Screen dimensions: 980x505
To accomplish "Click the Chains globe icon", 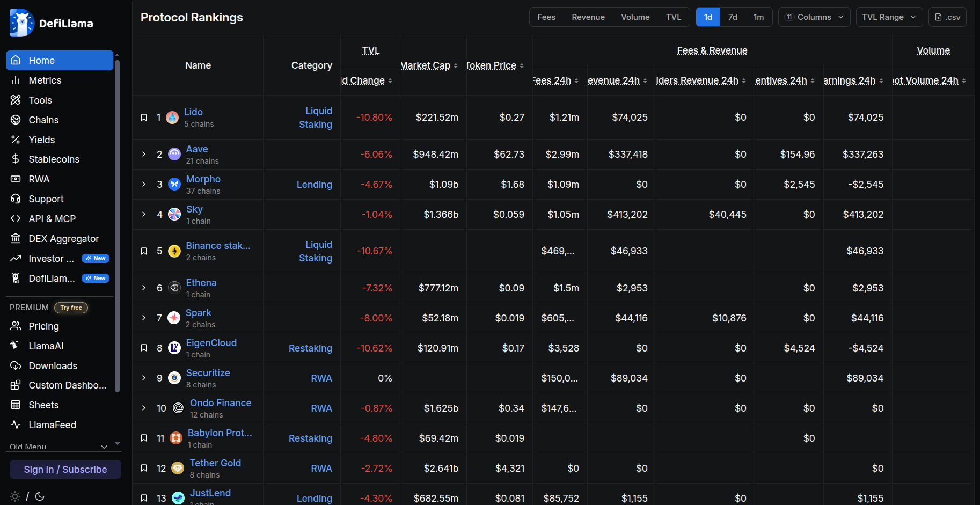I will click(16, 120).
